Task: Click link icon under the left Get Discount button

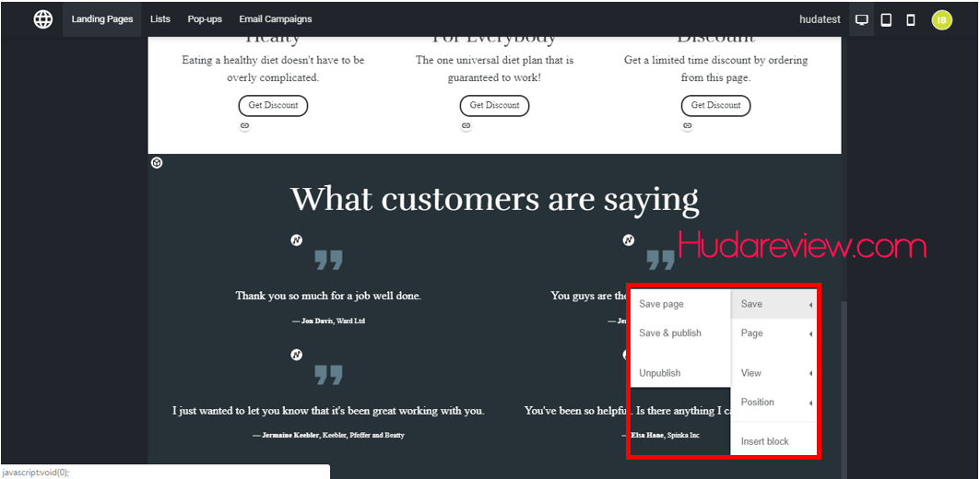Action: coord(245,126)
